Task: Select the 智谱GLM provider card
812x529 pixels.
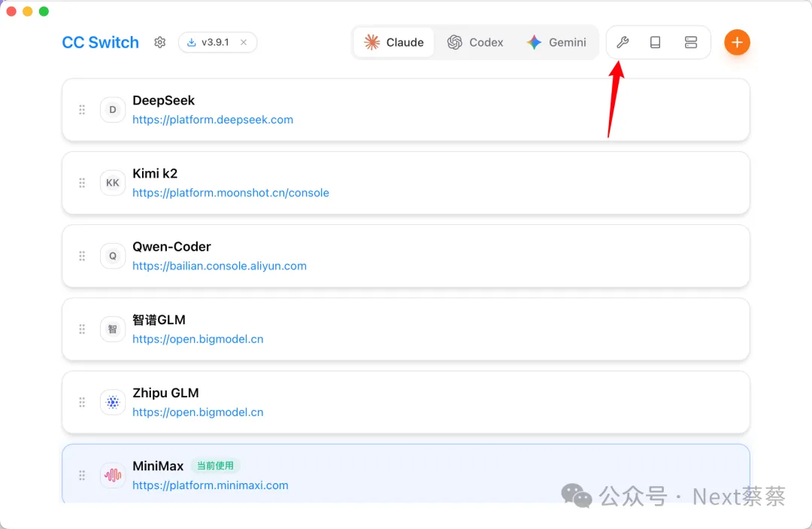Action: [451, 329]
